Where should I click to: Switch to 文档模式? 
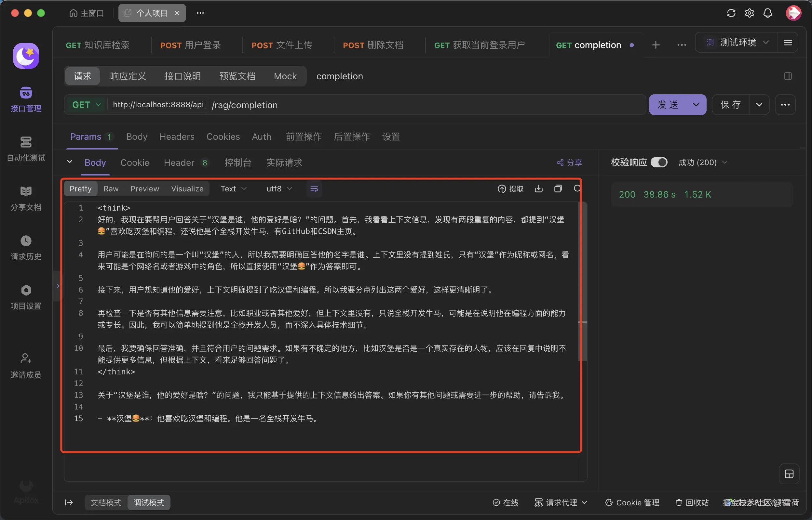pos(106,502)
